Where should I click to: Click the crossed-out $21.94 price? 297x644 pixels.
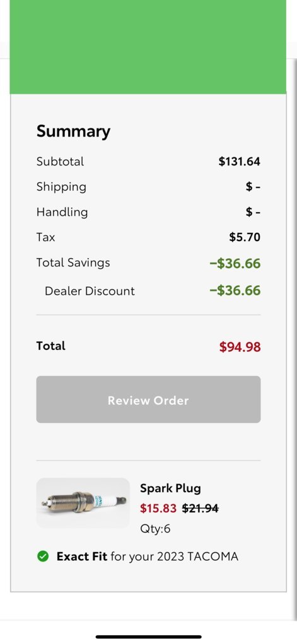[201, 509]
